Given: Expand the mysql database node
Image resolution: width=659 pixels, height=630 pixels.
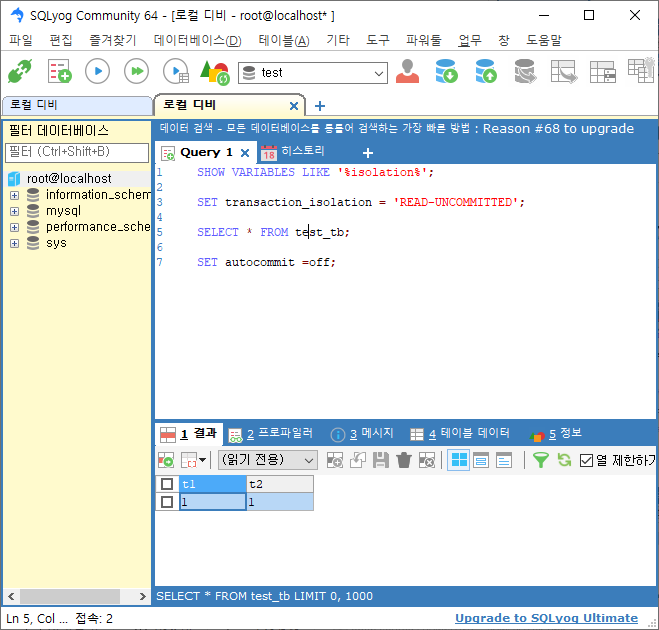Looking at the screenshot, I should tap(15, 211).
